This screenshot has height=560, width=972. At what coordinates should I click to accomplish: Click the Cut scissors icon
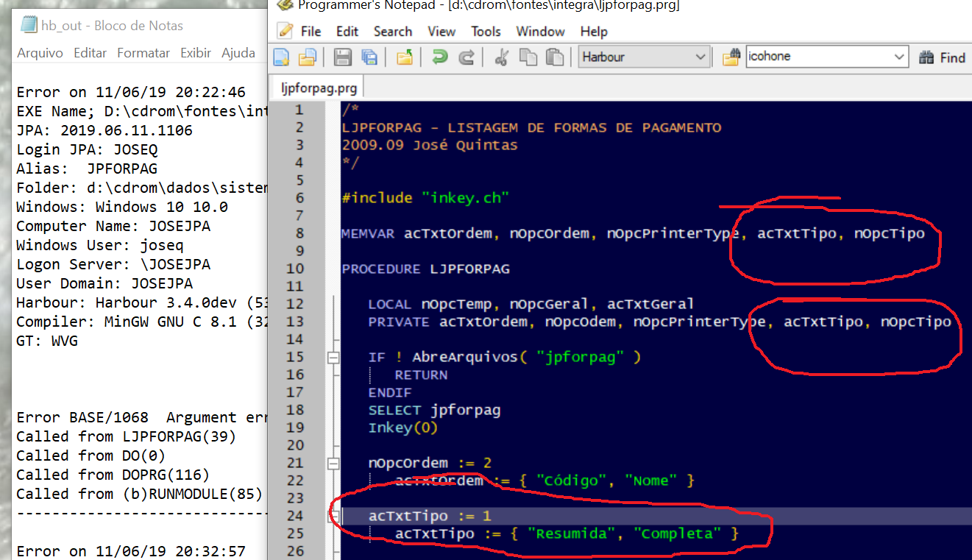click(502, 57)
